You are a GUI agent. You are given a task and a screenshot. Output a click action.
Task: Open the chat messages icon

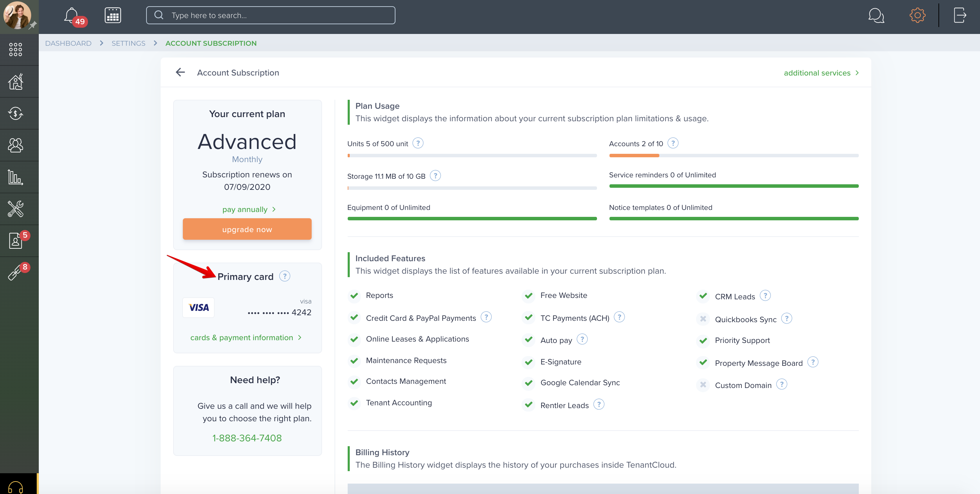pyautogui.click(x=876, y=16)
